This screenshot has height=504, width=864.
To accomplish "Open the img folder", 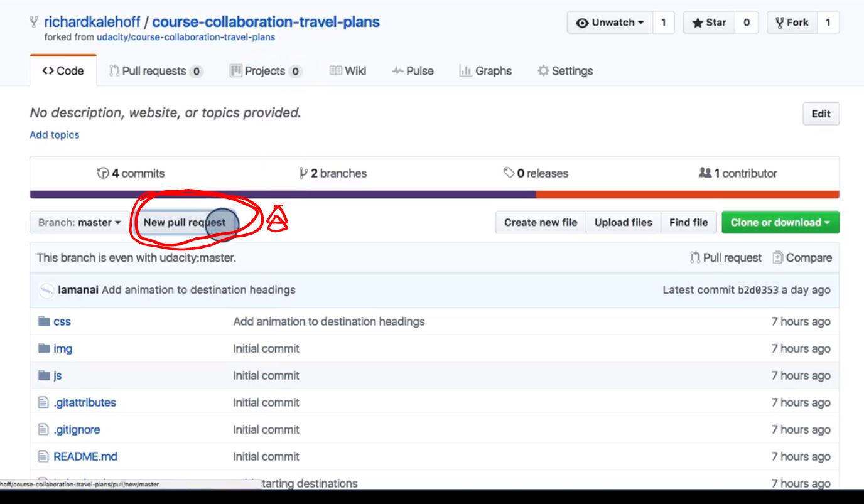I will pyautogui.click(x=63, y=349).
